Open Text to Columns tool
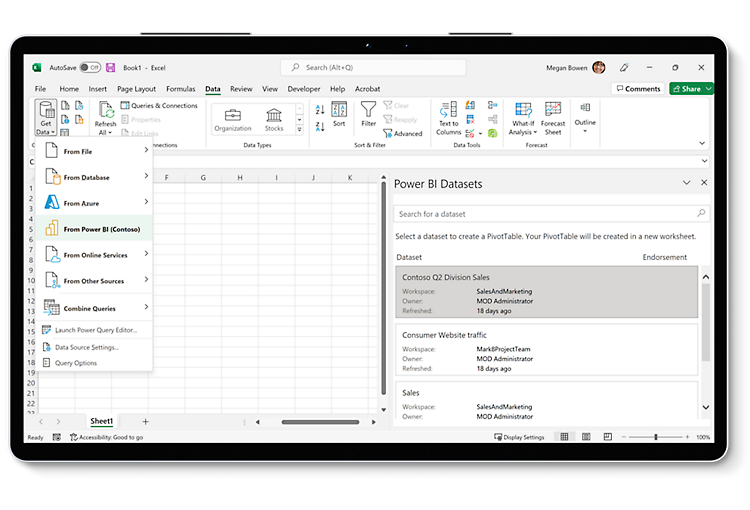Viewport: 750px width, 510px height. coord(448,111)
